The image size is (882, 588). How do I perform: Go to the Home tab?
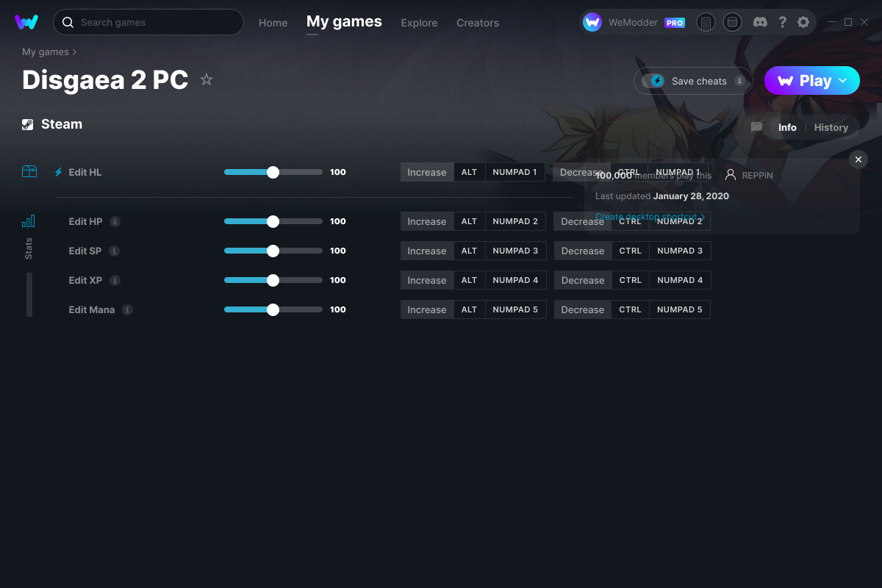click(273, 23)
